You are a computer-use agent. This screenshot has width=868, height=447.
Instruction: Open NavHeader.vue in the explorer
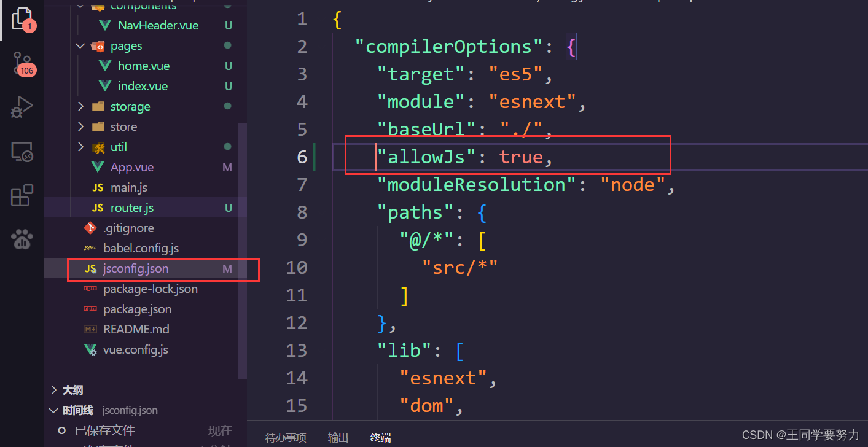158,26
